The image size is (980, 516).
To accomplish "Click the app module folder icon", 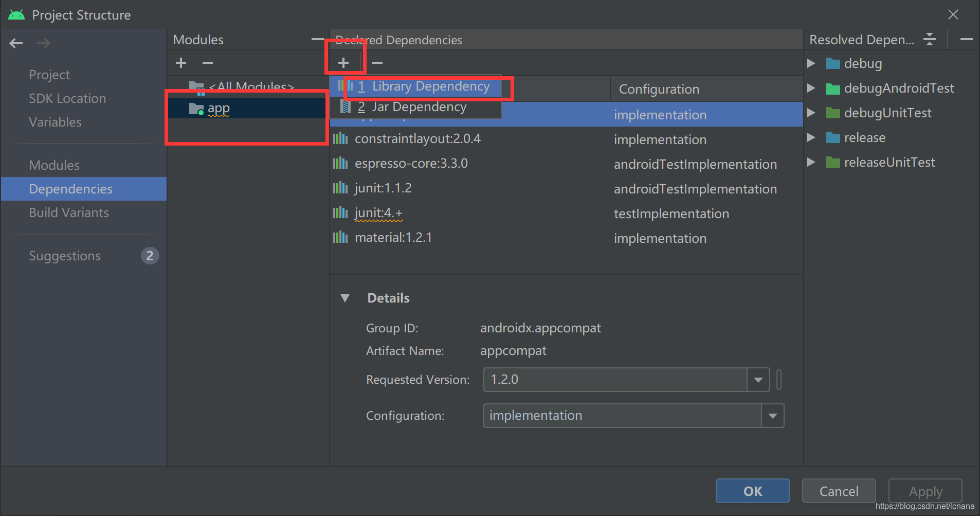I will (196, 109).
